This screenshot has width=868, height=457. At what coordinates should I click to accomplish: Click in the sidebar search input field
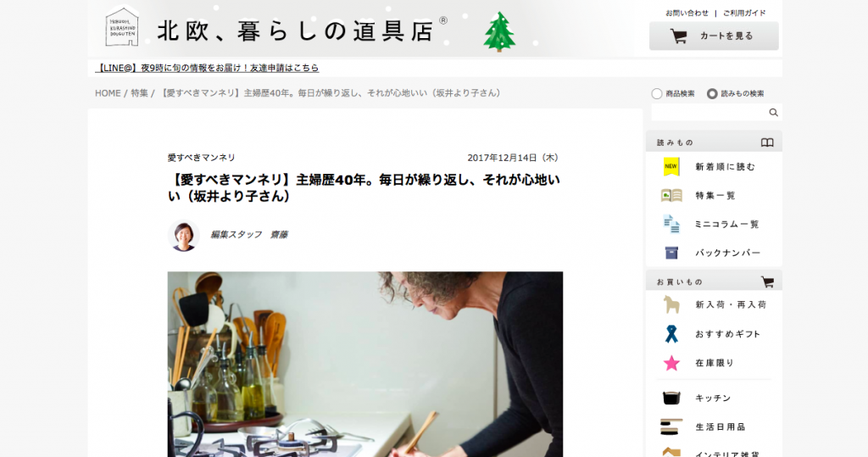click(x=709, y=113)
